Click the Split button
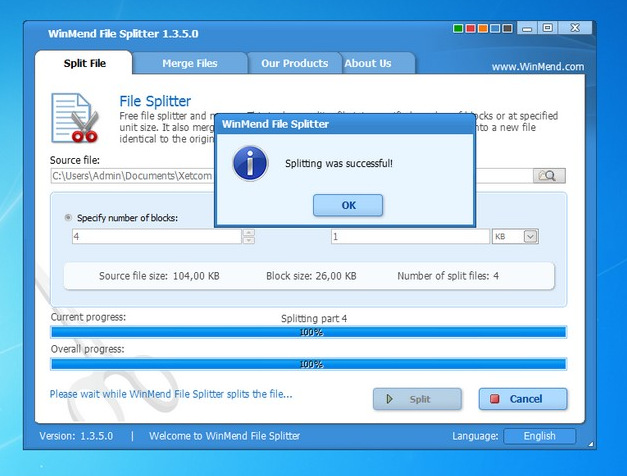 pos(417,399)
